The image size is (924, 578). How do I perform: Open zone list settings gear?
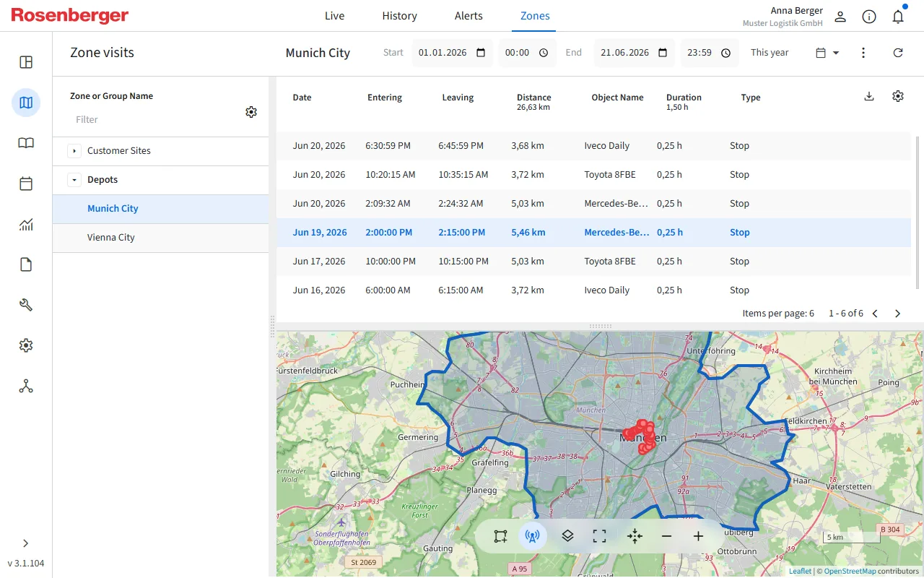[251, 112]
